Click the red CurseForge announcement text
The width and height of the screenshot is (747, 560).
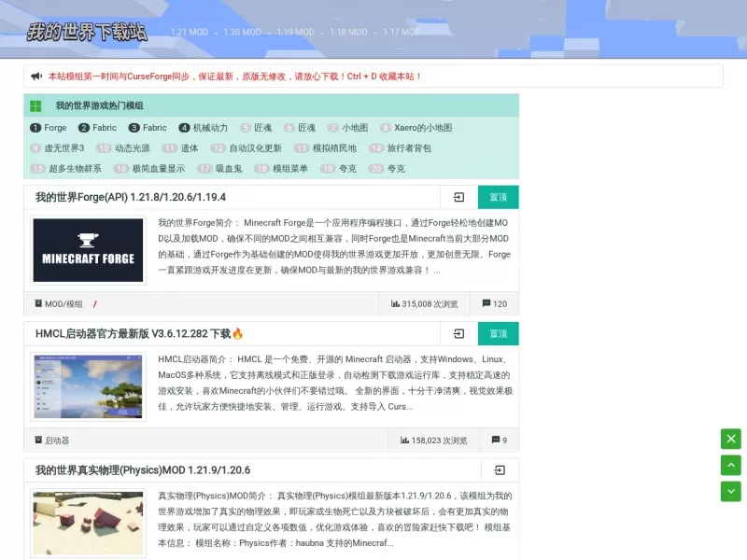click(x=235, y=77)
